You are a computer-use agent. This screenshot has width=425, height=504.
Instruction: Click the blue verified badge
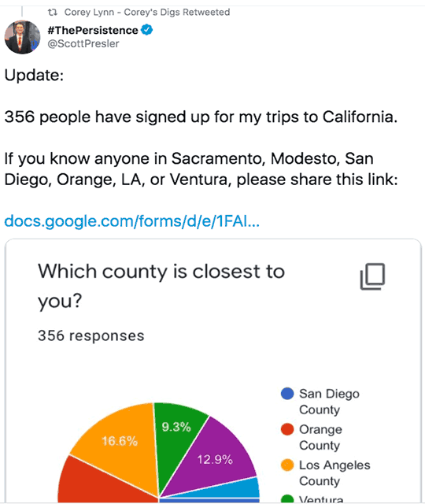coord(147,30)
